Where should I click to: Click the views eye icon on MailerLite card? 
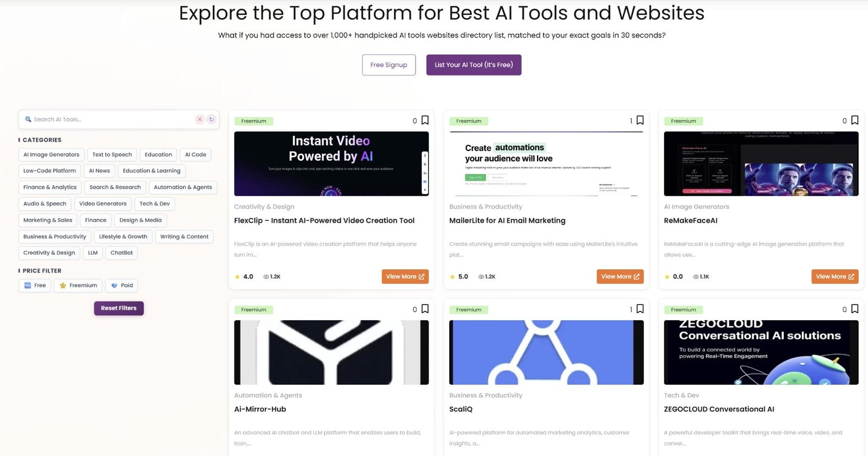481,277
